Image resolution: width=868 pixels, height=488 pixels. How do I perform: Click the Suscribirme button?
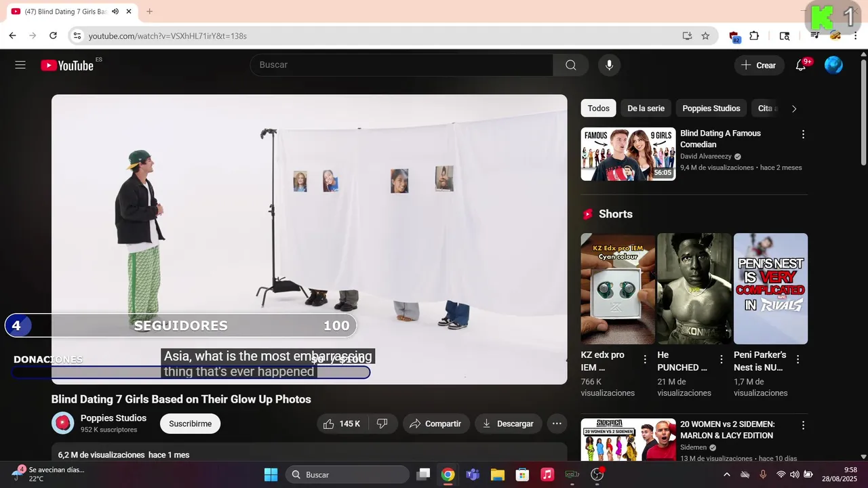click(190, 424)
